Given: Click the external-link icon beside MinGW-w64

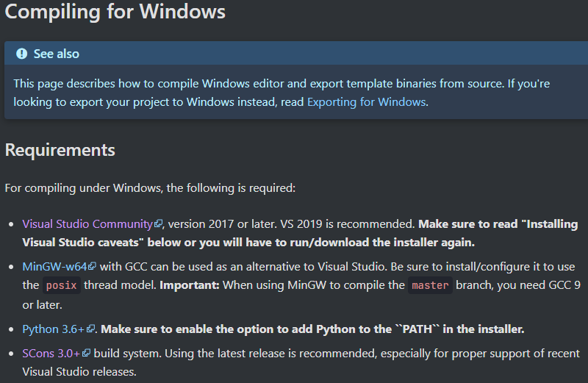Looking at the screenshot, I should point(92,266).
